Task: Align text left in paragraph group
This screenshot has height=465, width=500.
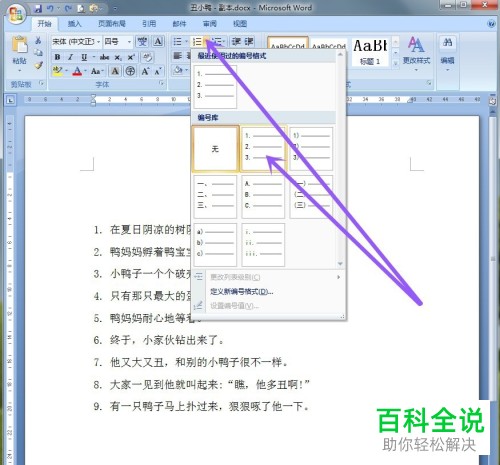Action: (x=177, y=56)
